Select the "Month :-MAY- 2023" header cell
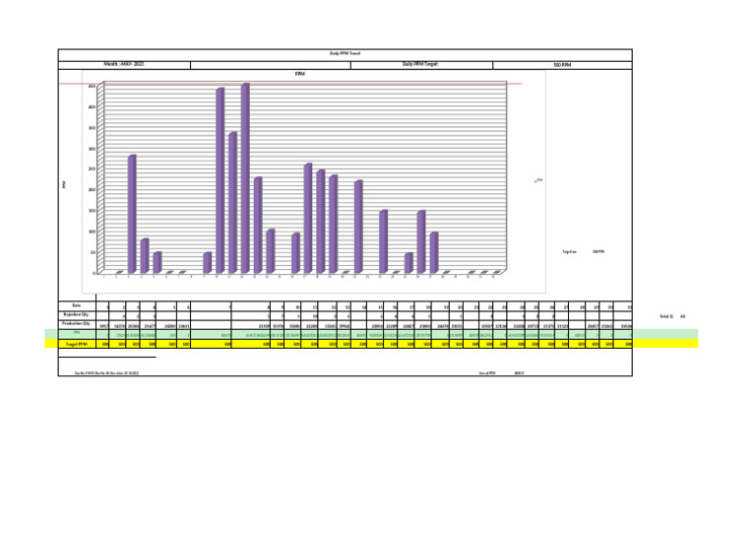The width and height of the screenshot is (756, 535). [124, 65]
